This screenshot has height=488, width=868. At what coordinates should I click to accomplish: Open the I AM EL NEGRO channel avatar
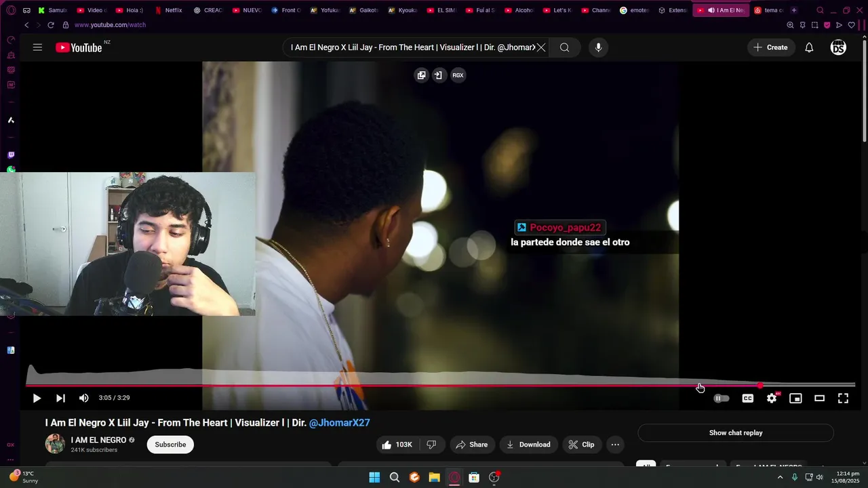[55, 444]
